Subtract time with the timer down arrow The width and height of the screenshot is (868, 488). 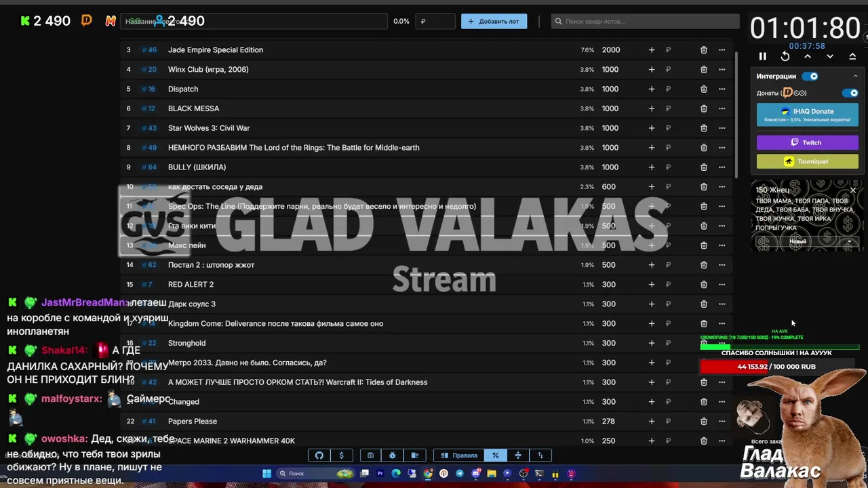(x=830, y=57)
